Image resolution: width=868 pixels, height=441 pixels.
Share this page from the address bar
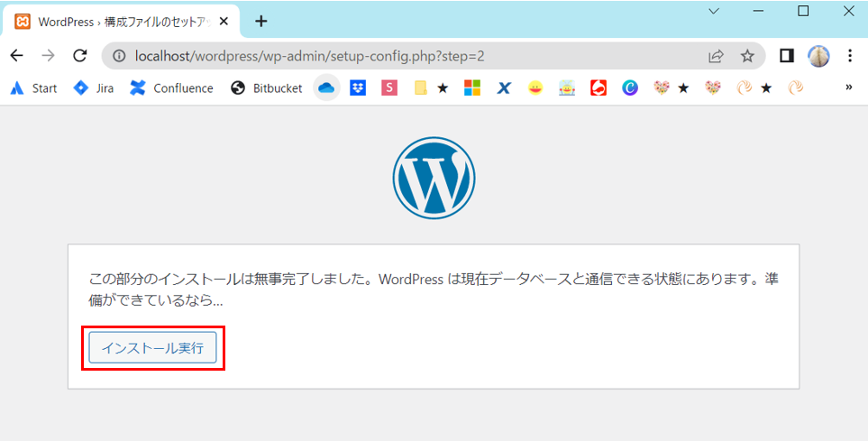pyautogui.click(x=716, y=56)
